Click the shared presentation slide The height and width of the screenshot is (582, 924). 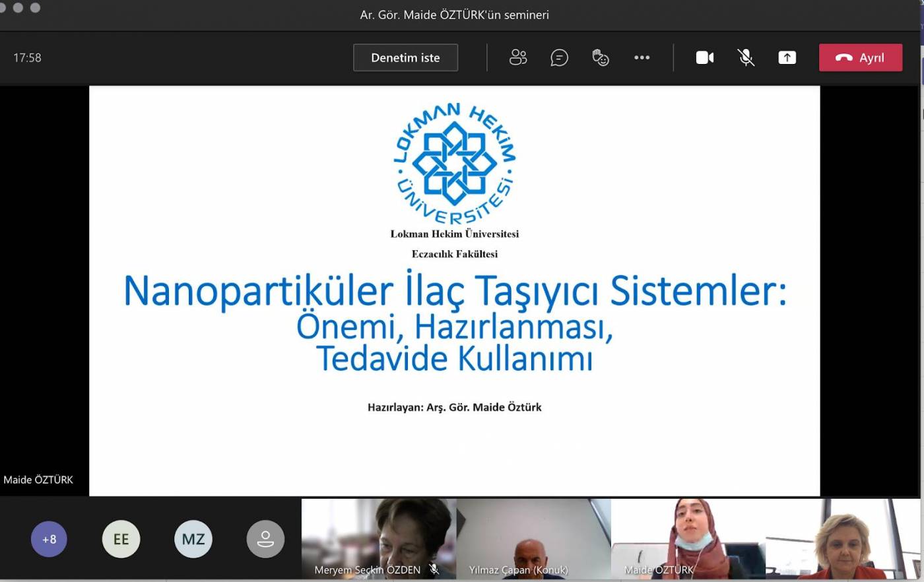(x=455, y=290)
